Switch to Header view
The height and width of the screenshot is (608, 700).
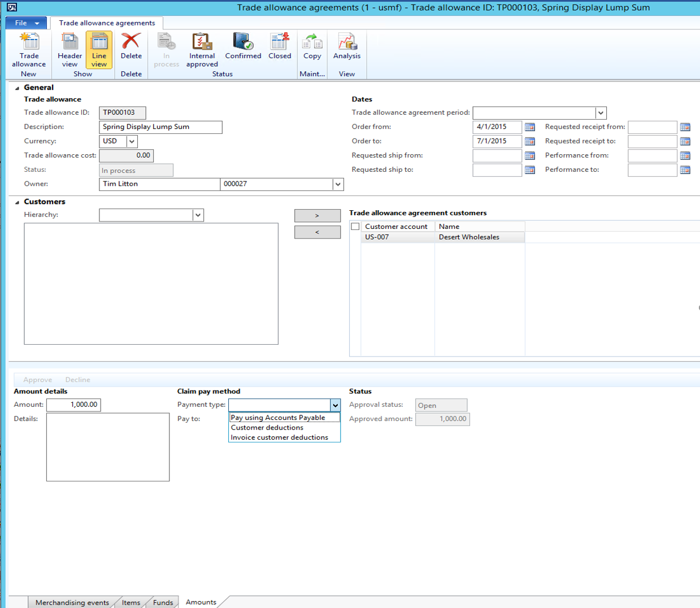pyautogui.click(x=69, y=47)
